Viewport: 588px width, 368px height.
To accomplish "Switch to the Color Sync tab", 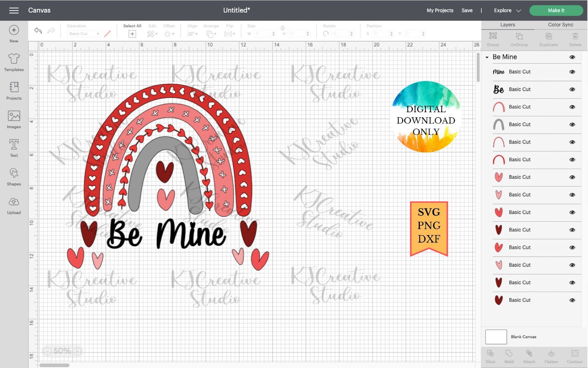I will [x=560, y=25].
